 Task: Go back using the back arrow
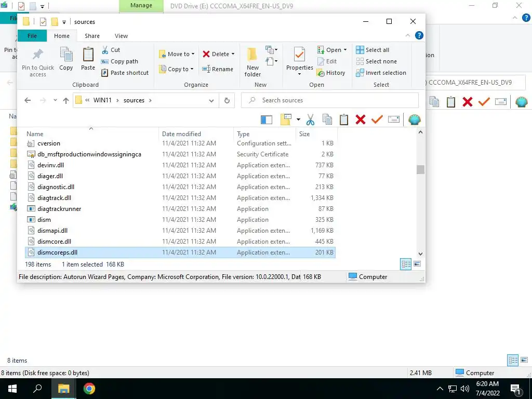[28, 100]
